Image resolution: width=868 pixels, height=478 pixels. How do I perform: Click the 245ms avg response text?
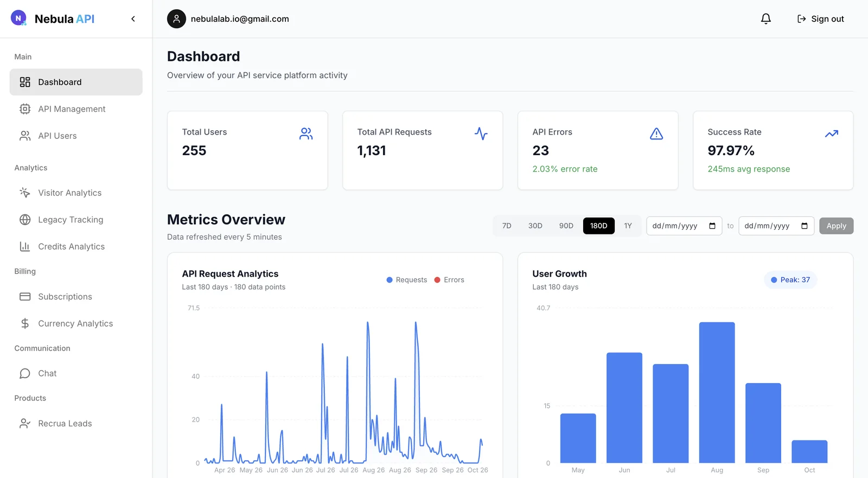(749, 169)
